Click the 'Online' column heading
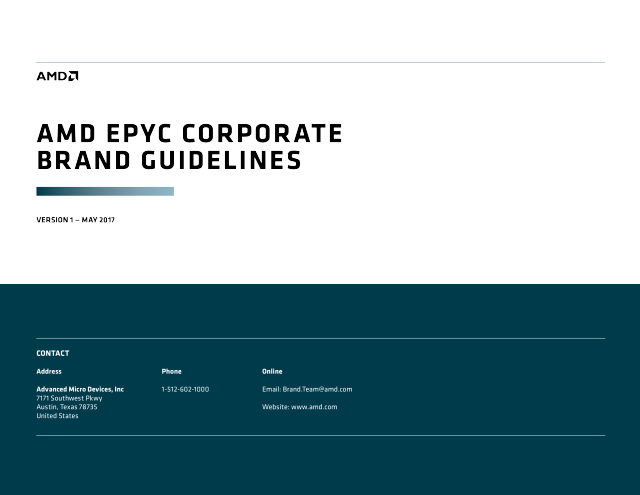This screenshot has height=495, width=640. tap(272, 371)
